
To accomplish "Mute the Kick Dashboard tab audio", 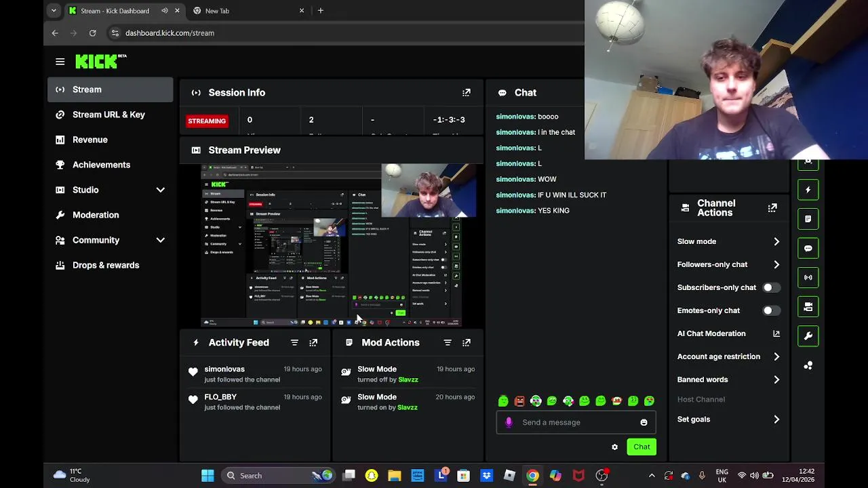I will click(165, 11).
